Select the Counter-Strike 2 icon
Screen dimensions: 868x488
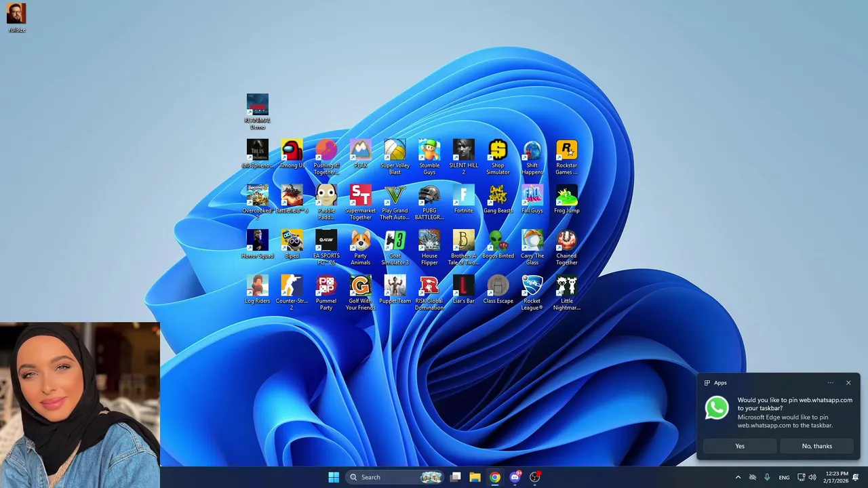(292, 293)
